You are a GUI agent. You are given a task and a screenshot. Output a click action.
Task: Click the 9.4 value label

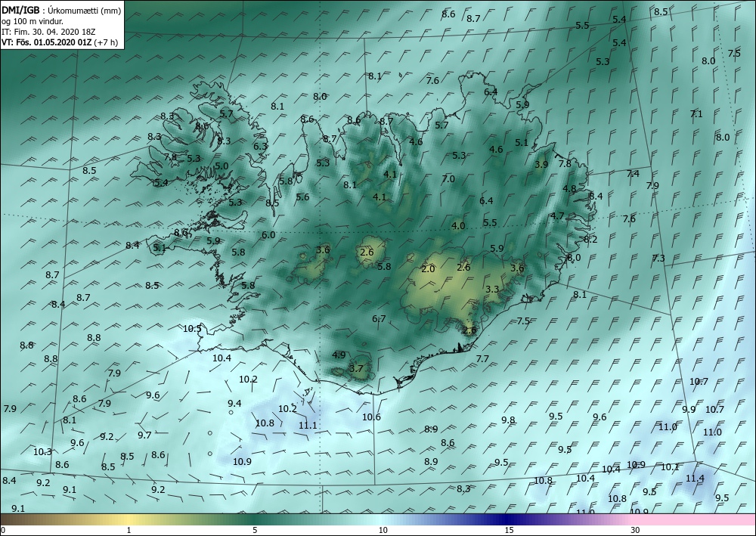click(234, 404)
